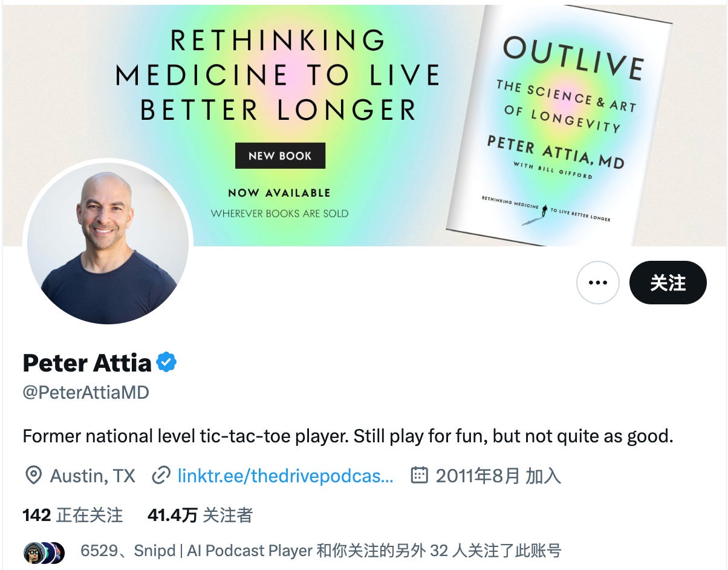Click the blue verified badge
Screen dimensions: 728x570
[x=166, y=362]
